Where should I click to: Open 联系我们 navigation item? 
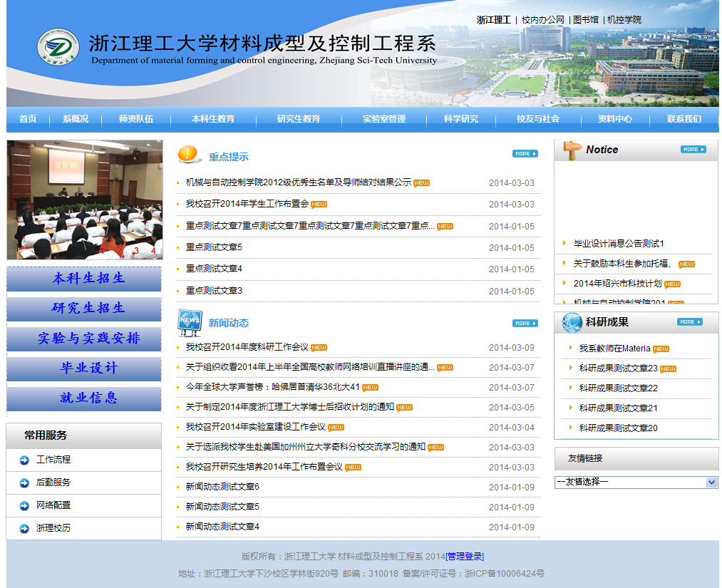[684, 119]
